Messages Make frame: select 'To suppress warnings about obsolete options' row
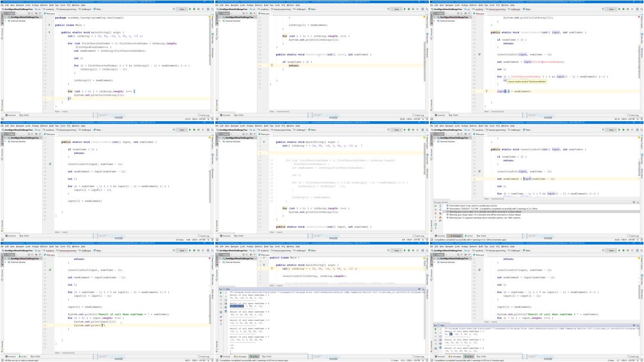This screenshot has width=644, height=362. pyautogui.click(x=484, y=218)
